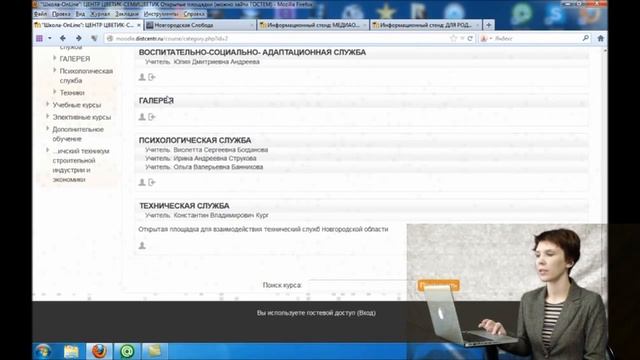Image resolution: width=640 pixels, height=360 pixels.
Task: Click self-enrol icon under ВОСПИТАТЕЛЬНО-СОЦИАЛЬНО service
Action: pyautogui.click(x=152, y=77)
